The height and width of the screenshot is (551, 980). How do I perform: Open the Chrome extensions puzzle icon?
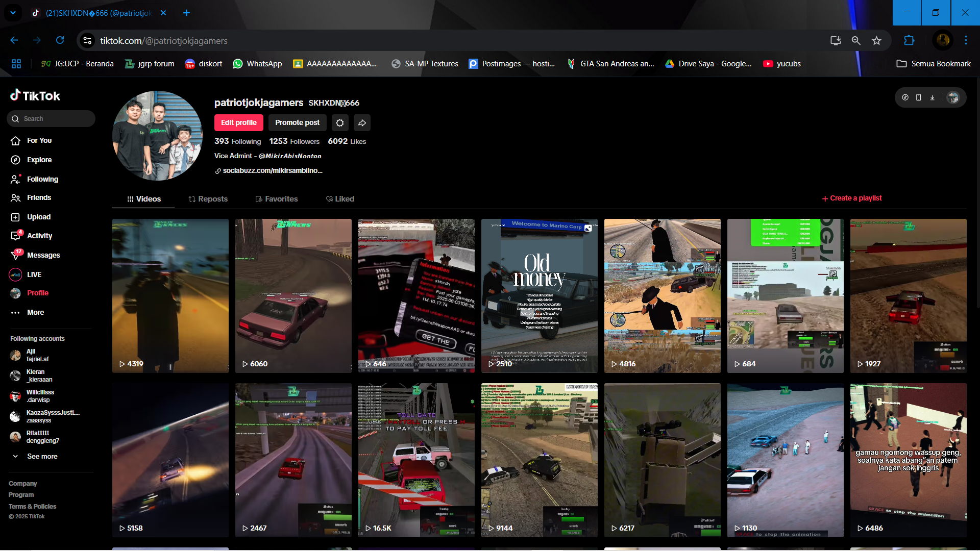[909, 40]
